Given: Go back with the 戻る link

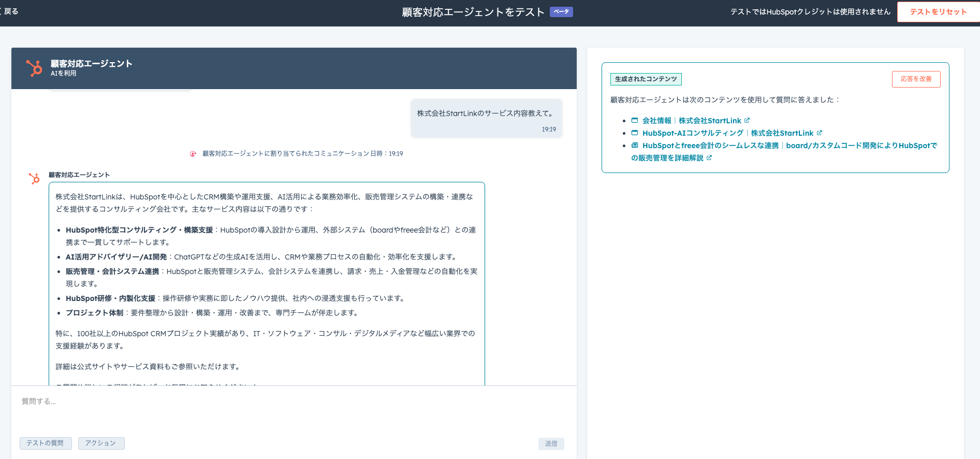Looking at the screenshot, I should [x=10, y=11].
